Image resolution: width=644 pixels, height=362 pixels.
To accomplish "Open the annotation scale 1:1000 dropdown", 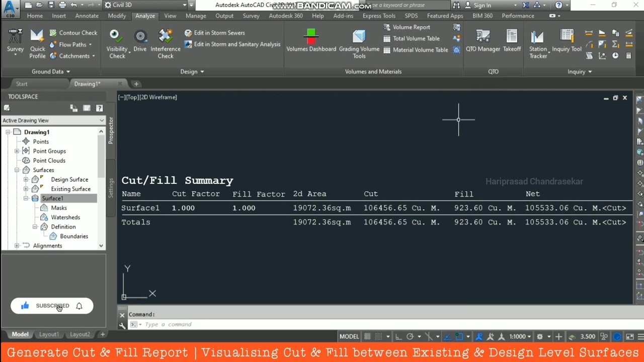I will 521,336.
